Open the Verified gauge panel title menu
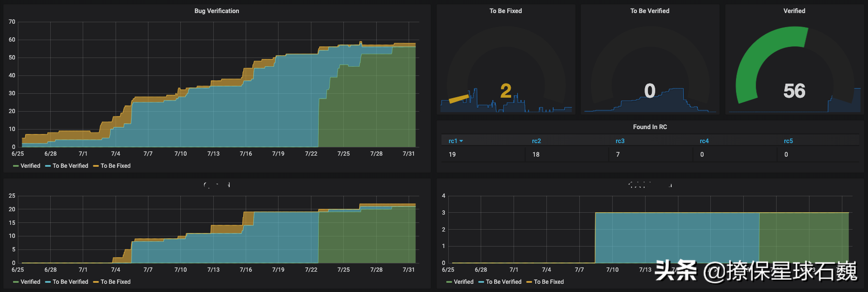Viewport: 868px width, 292px height. (x=794, y=11)
